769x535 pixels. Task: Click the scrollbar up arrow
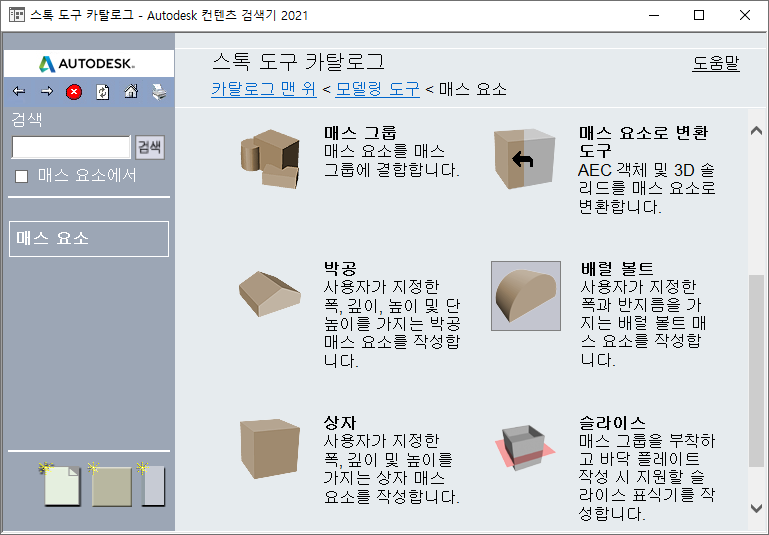pos(756,130)
